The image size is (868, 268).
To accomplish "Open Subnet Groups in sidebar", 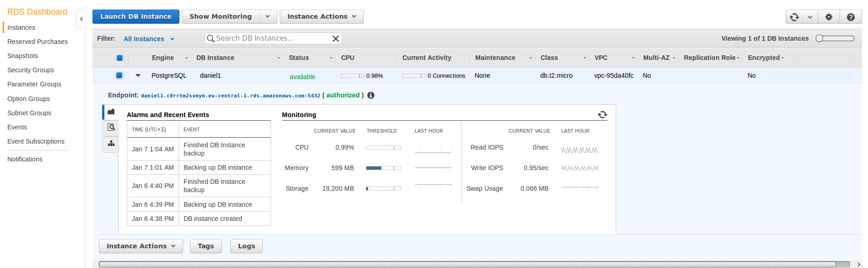I will (x=29, y=113).
